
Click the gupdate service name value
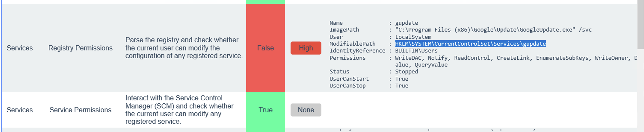coord(406,23)
